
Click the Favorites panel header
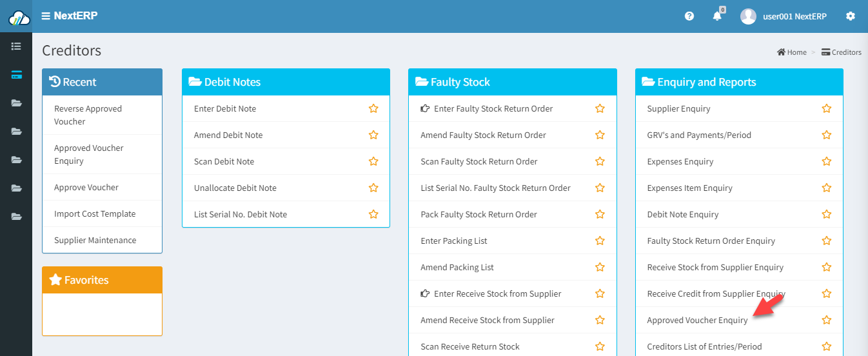point(102,280)
